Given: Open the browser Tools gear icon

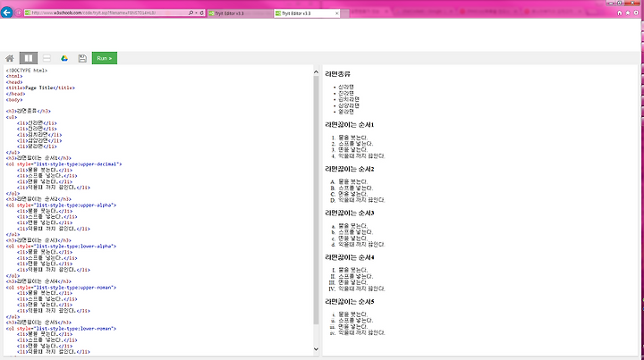Looking at the screenshot, I should pos(636,13).
